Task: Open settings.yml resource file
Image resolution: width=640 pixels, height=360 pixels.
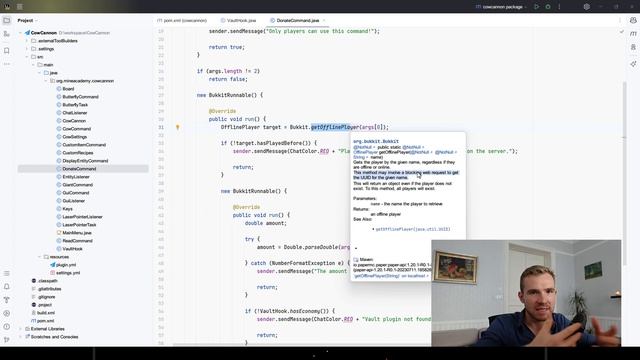Action: coord(68,273)
